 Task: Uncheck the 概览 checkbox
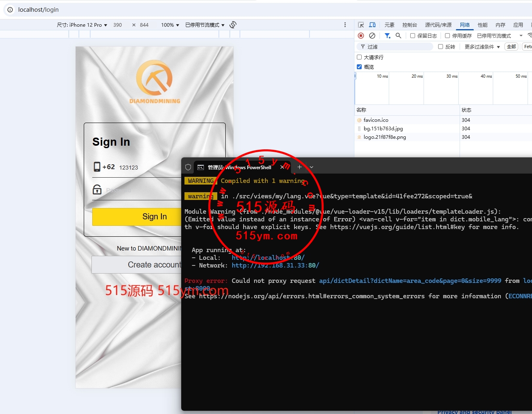click(359, 67)
